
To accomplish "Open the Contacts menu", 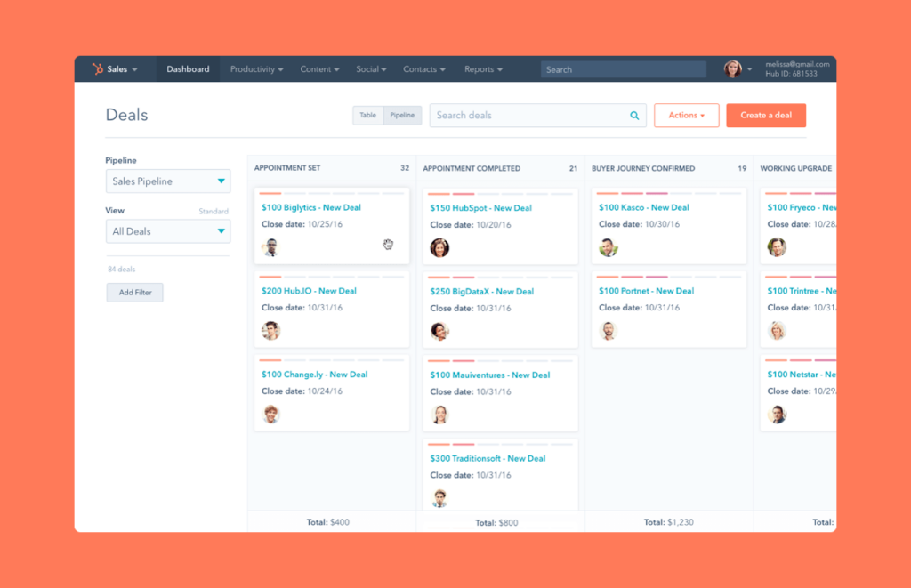I will click(x=423, y=68).
